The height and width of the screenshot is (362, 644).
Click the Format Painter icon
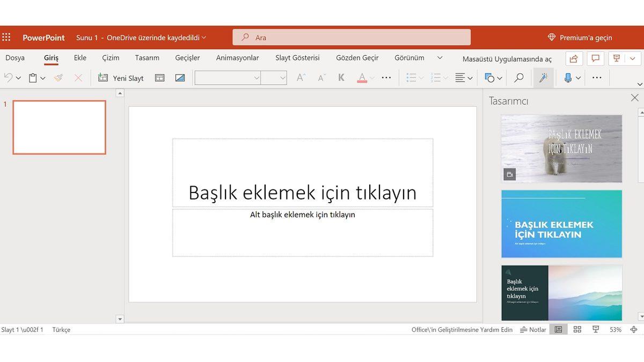click(x=58, y=78)
